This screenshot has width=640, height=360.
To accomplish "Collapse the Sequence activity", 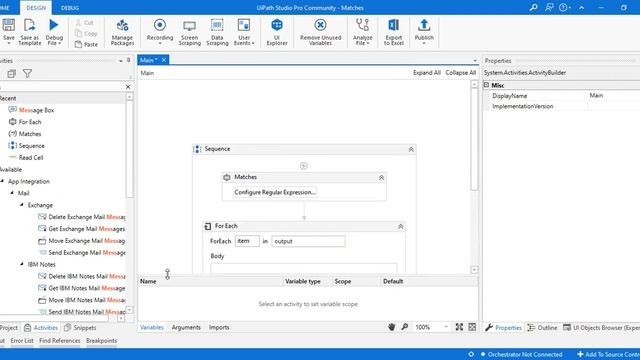I will [411, 149].
